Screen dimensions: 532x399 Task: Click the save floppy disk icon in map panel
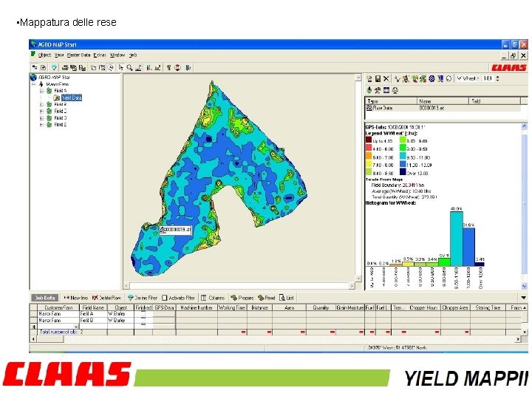[x=378, y=79]
